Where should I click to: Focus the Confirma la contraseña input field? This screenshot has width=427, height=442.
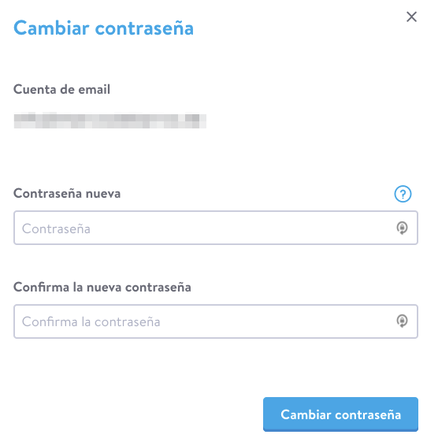pos(215,321)
